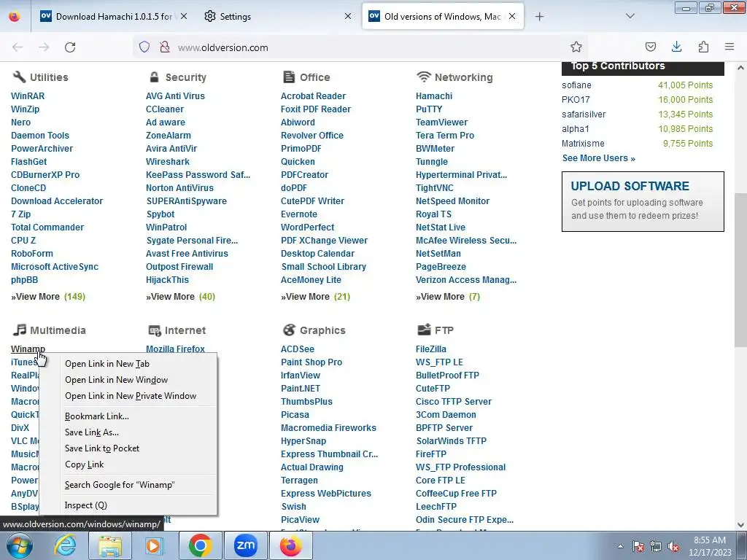Click the forward navigation arrow
The image size is (747, 560).
[x=44, y=47]
